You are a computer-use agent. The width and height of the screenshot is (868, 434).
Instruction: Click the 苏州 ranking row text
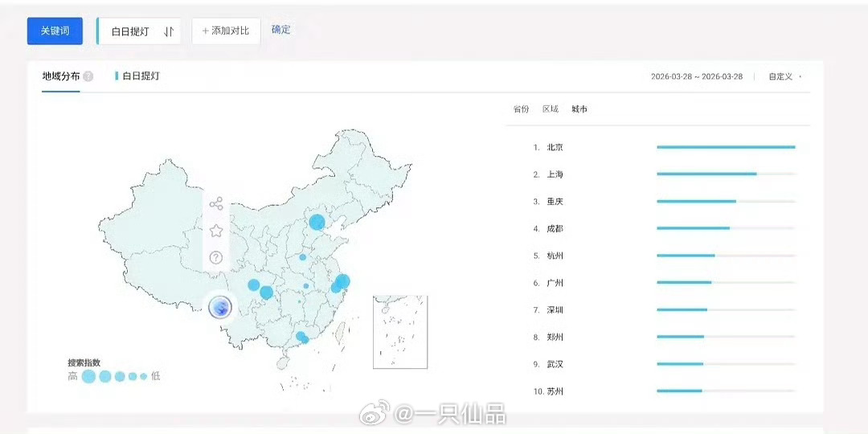click(x=555, y=391)
